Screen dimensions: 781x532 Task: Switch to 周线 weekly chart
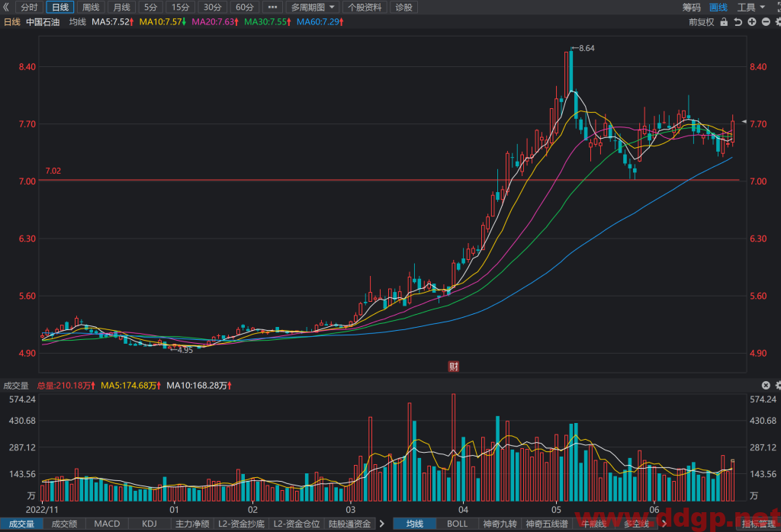(x=91, y=7)
